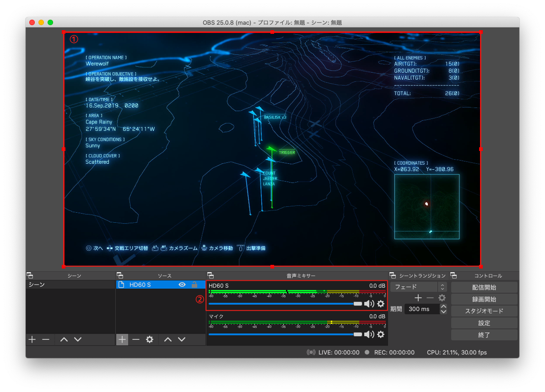
Task: Move source up with the up arrow
Action: point(168,339)
